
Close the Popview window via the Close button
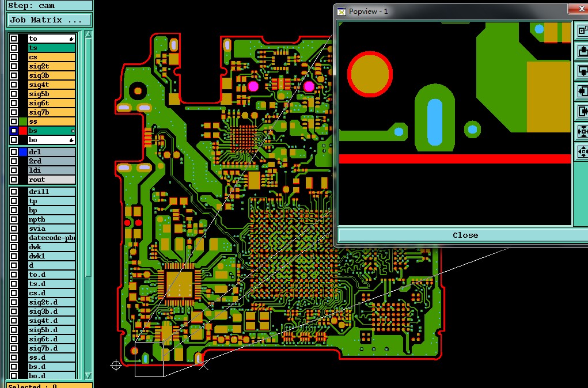(464, 235)
